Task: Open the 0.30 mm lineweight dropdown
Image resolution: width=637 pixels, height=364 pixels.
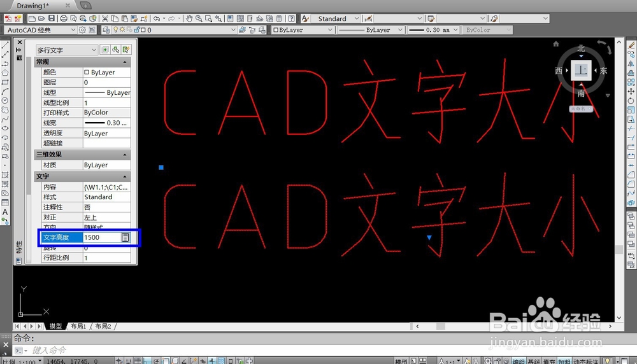Action: click(433, 30)
